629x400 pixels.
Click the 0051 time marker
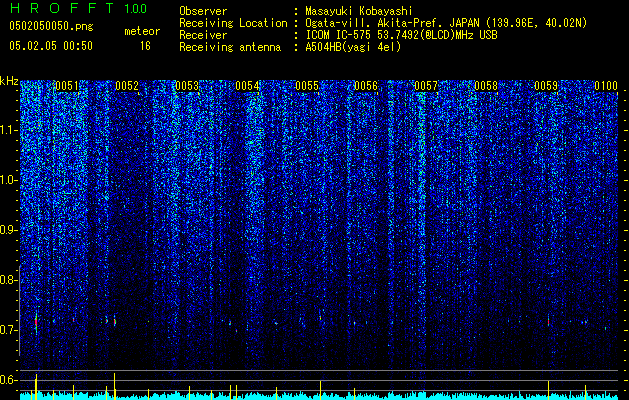coord(67,86)
